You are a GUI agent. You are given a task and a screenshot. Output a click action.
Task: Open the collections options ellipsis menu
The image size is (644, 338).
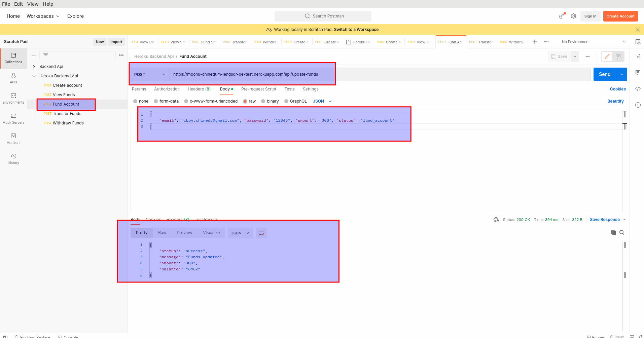pyautogui.click(x=121, y=55)
